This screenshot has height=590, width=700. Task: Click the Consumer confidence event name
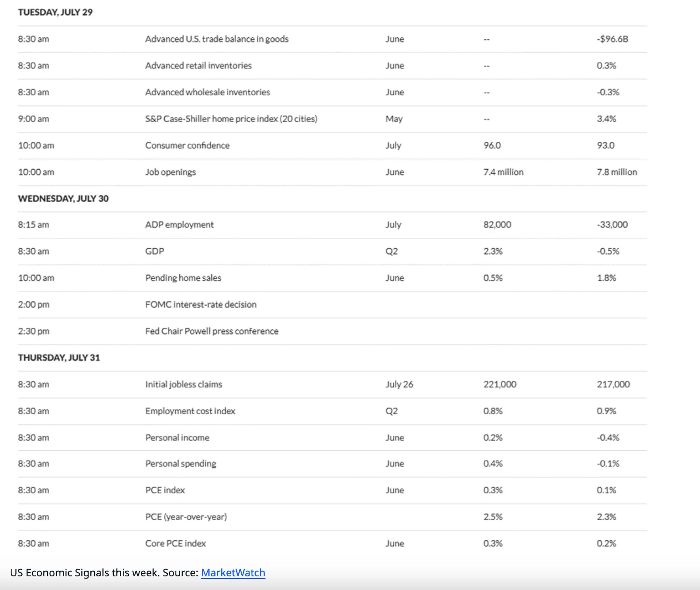tap(187, 145)
